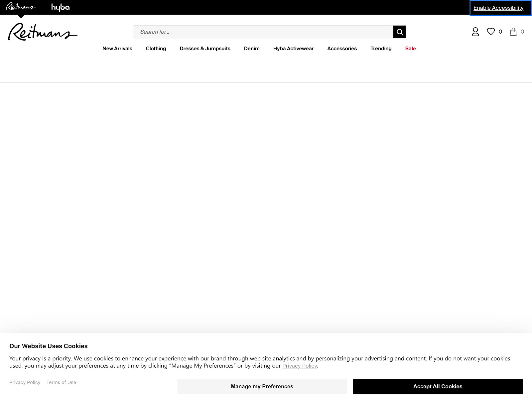Click the search magnifier icon
This screenshot has height=399, width=532.
(399, 32)
